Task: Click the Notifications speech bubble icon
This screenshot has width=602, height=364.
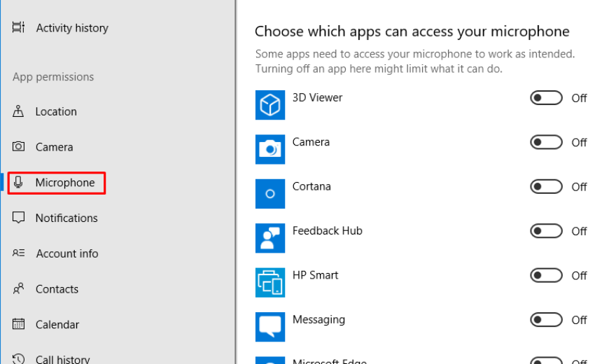Action: point(18,218)
